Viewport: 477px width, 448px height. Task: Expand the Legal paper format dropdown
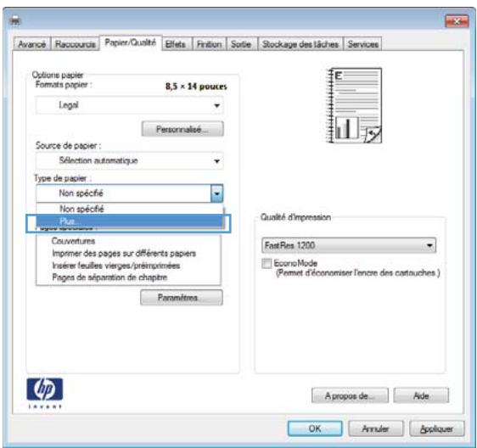pos(129,105)
